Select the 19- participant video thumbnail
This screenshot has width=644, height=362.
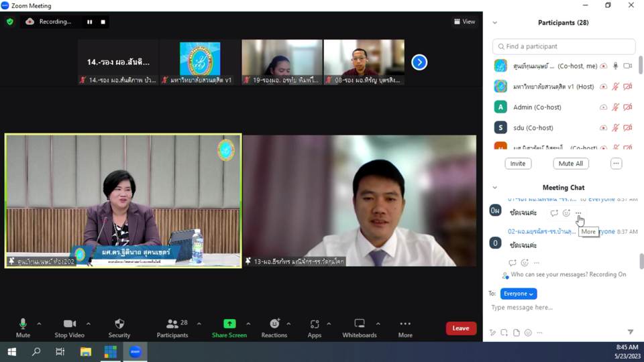[x=282, y=62]
